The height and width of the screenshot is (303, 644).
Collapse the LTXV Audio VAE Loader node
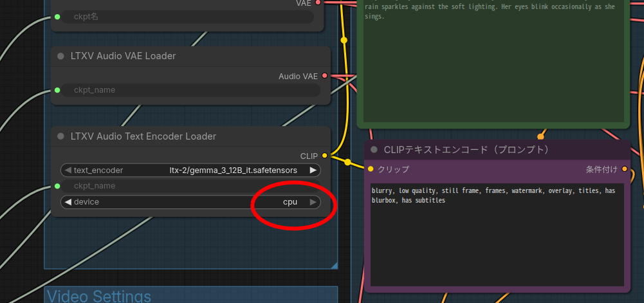(x=60, y=56)
